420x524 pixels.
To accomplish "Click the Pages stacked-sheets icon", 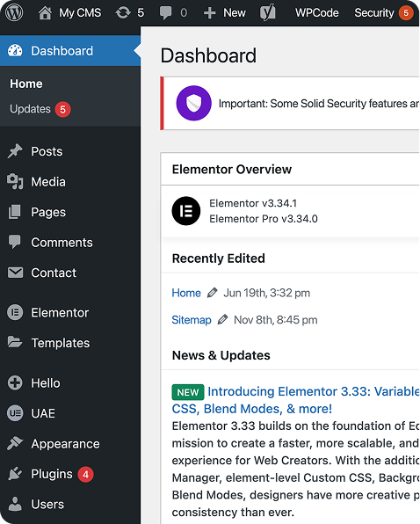I will tap(14, 212).
